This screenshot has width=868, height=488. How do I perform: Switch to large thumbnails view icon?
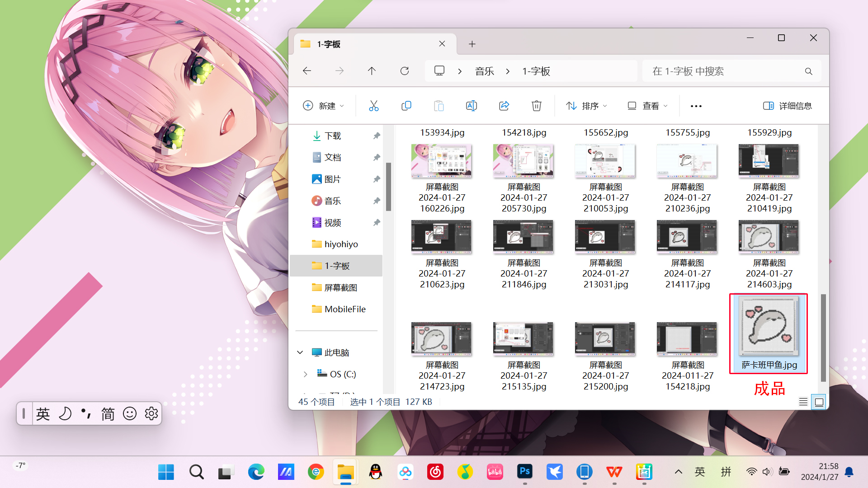click(819, 402)
